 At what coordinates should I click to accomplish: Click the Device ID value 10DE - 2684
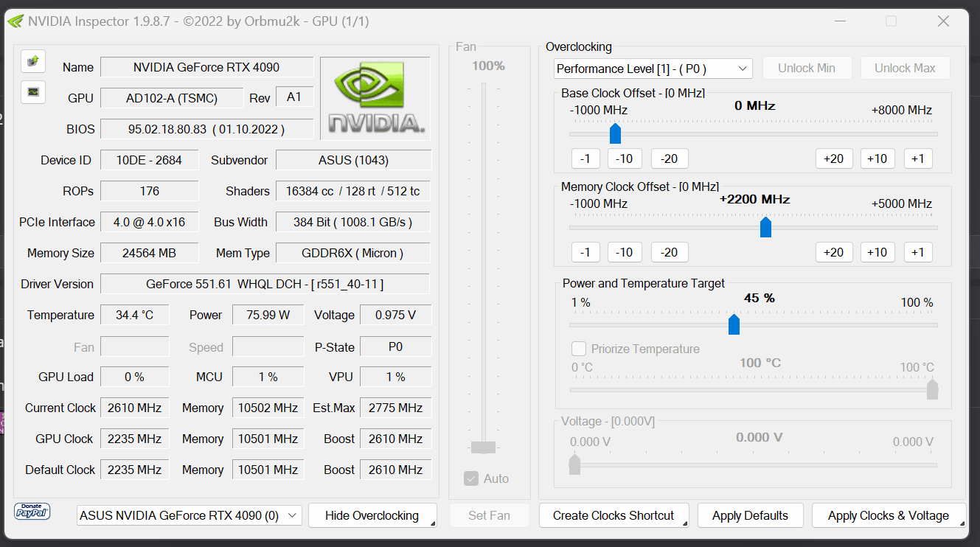[x=149, y=160]
